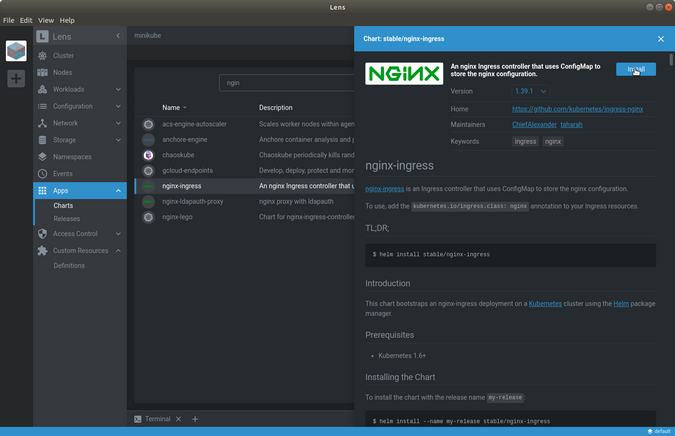The height and width of the screenshot is (436, 675).
Task: Open the Nodes section icon
Action: pos(42,72)
